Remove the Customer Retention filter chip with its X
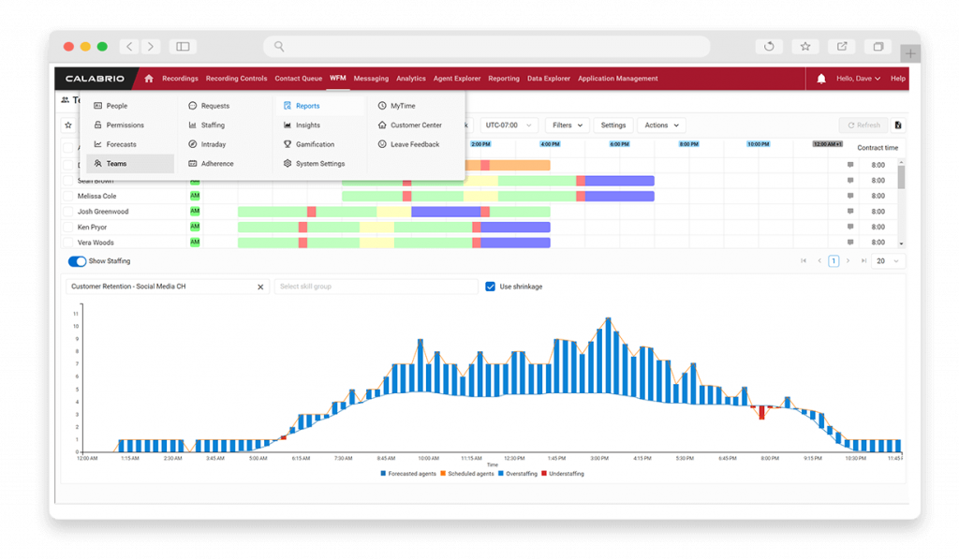 click(260, 287)
